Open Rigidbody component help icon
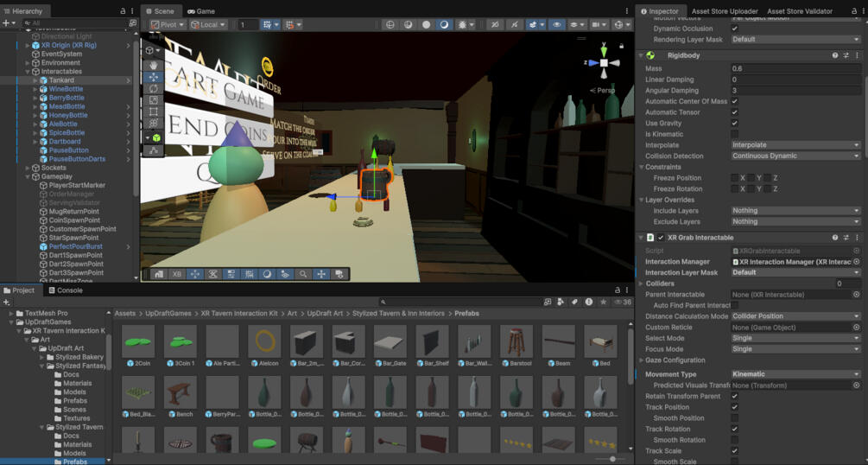Image resolution: width=868 pixels, height=465 pixels. 835,55
